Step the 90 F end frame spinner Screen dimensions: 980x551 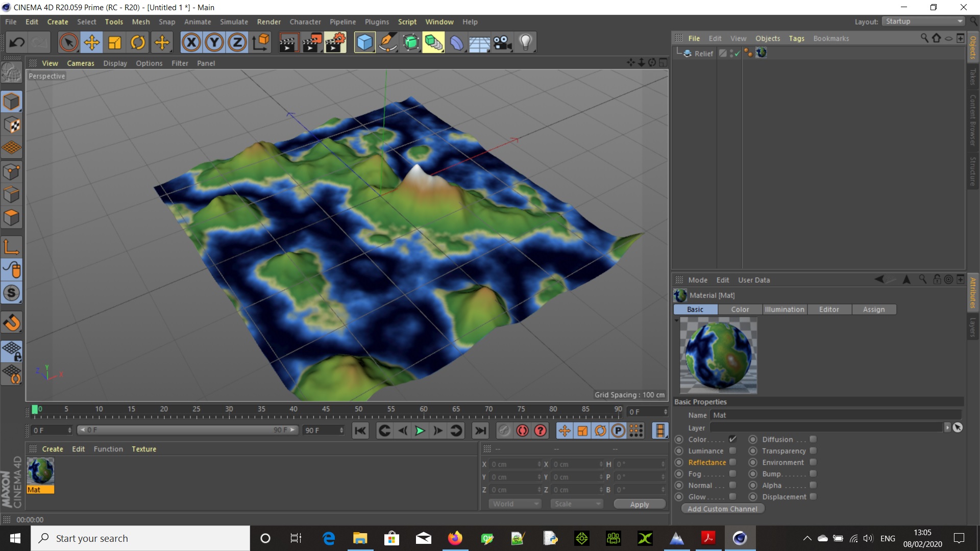(x=341, y=431)
